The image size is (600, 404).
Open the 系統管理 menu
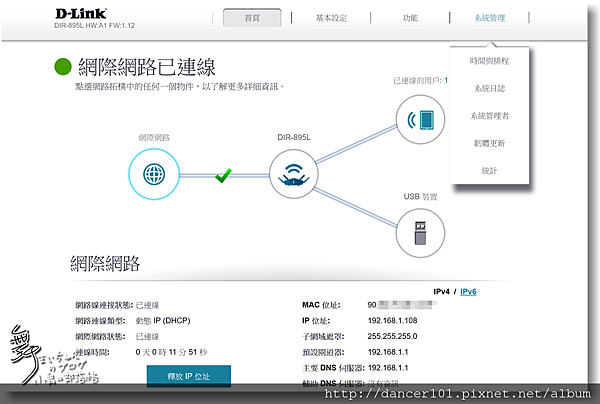pos(489,18)
